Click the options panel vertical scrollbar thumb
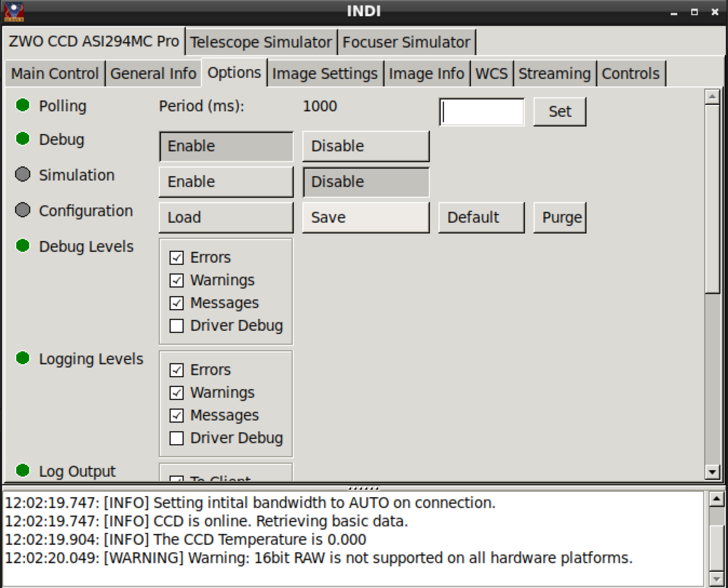Viewport: 728px width, 588px height. point(712,199)
